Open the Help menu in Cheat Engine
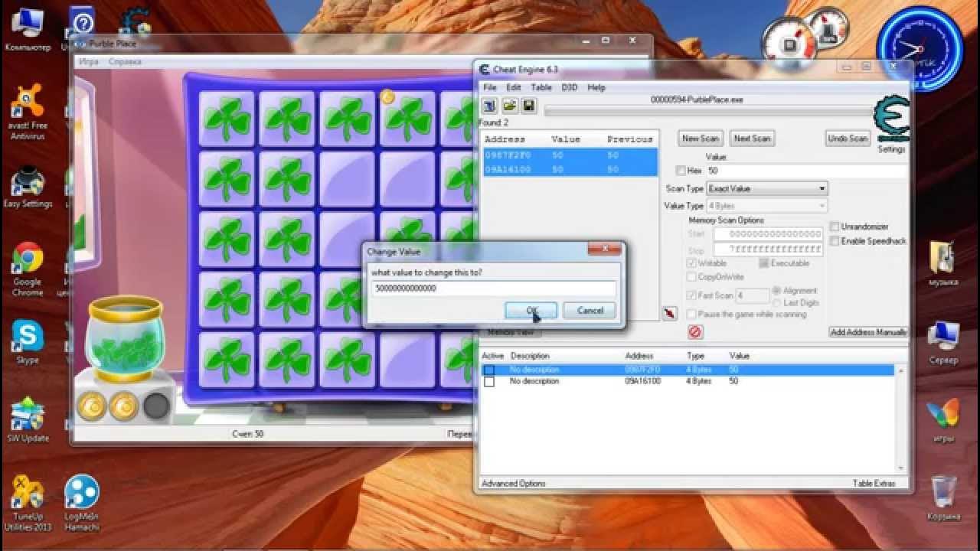980x551 pixels. tap(596, 88)
